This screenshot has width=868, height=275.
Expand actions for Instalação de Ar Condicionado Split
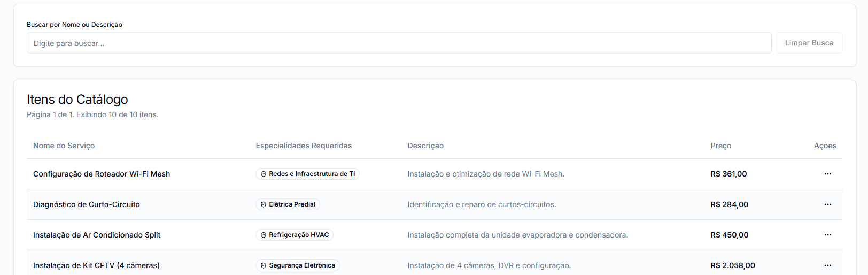tap(827, 235)
